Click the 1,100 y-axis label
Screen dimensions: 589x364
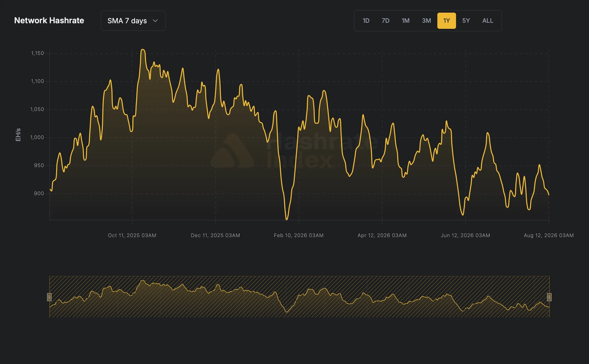pyautogui.click(x=37, y=81)
